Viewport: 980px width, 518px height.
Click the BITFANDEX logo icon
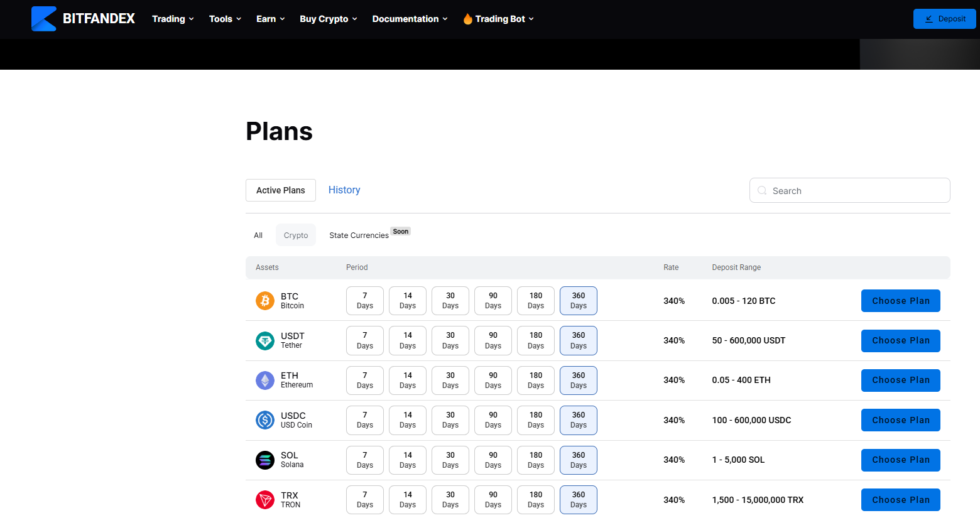44,19
